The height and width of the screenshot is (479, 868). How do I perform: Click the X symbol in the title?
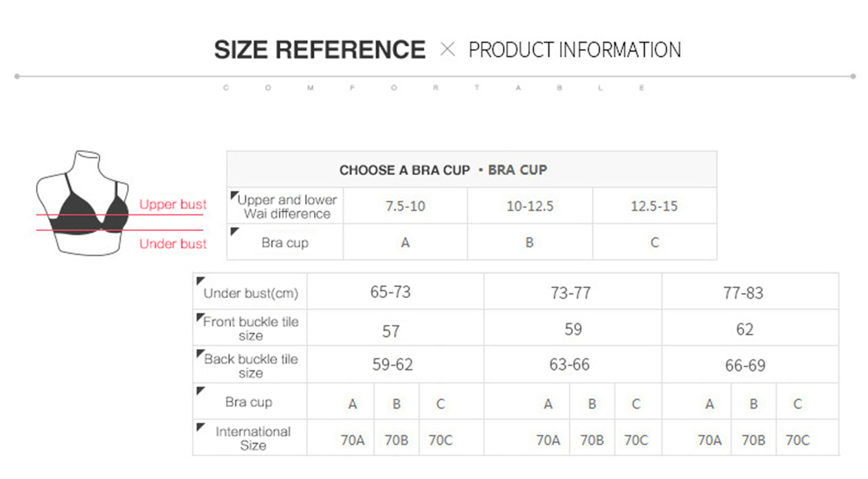pyautogui.click(x=447, y=49)
